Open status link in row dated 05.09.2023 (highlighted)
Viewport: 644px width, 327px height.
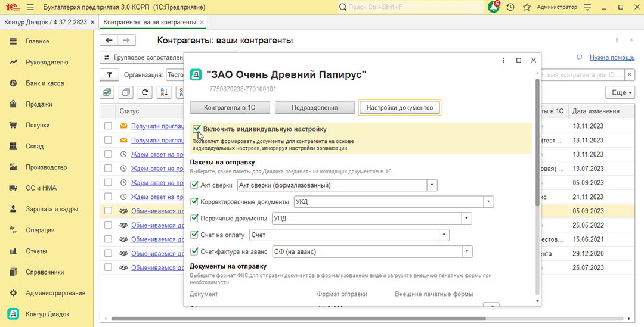click(157, 211)
